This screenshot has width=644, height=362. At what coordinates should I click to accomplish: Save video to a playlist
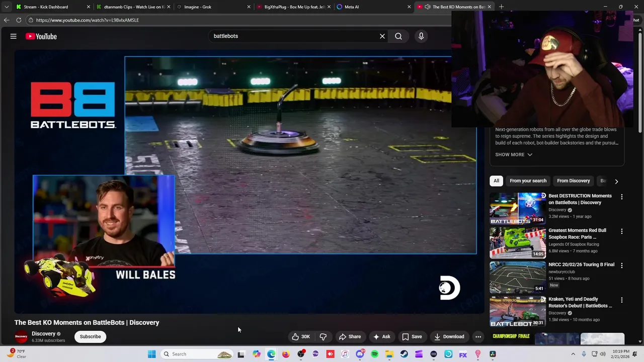click(x=412, y=336)
